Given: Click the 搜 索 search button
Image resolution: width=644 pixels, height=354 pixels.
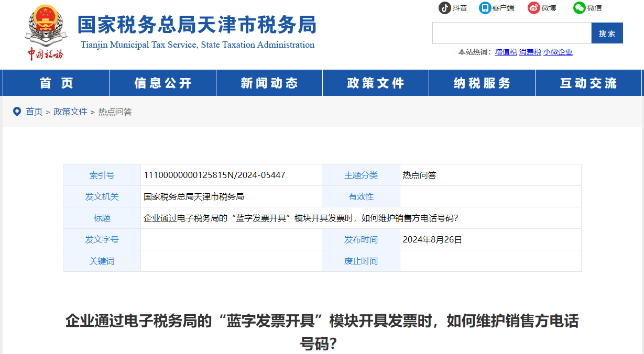Looking at the screenshot, I should pos(607,32).
